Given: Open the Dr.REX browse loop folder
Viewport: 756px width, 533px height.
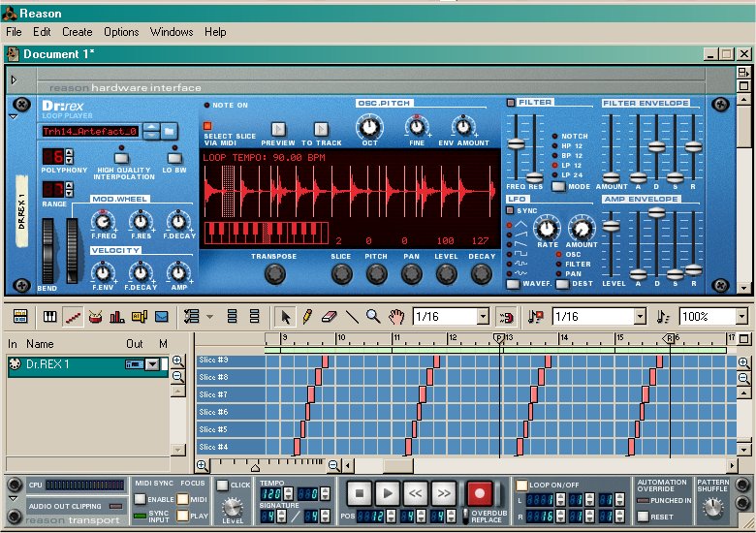Looking at the screenshot, I should [x=169, y=131].
